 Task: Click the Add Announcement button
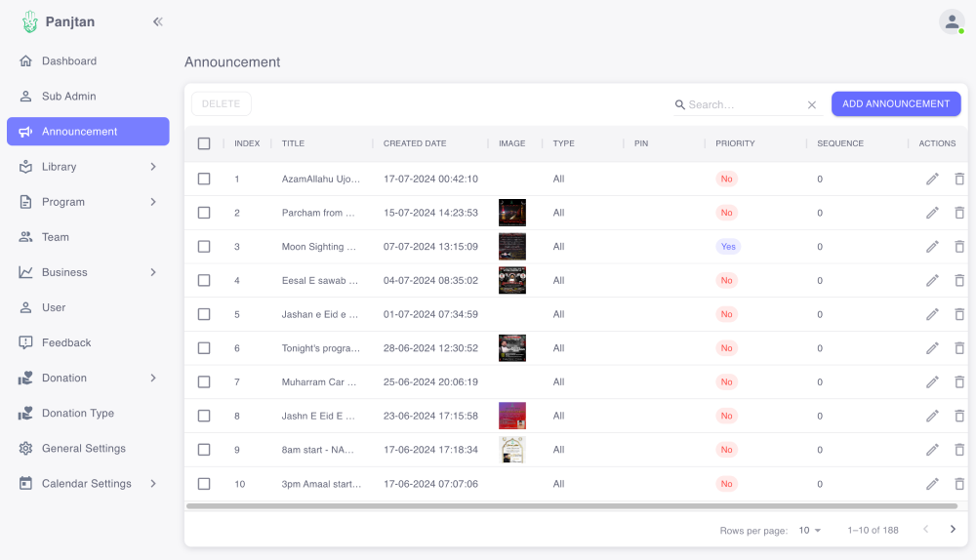pos(895,103)
